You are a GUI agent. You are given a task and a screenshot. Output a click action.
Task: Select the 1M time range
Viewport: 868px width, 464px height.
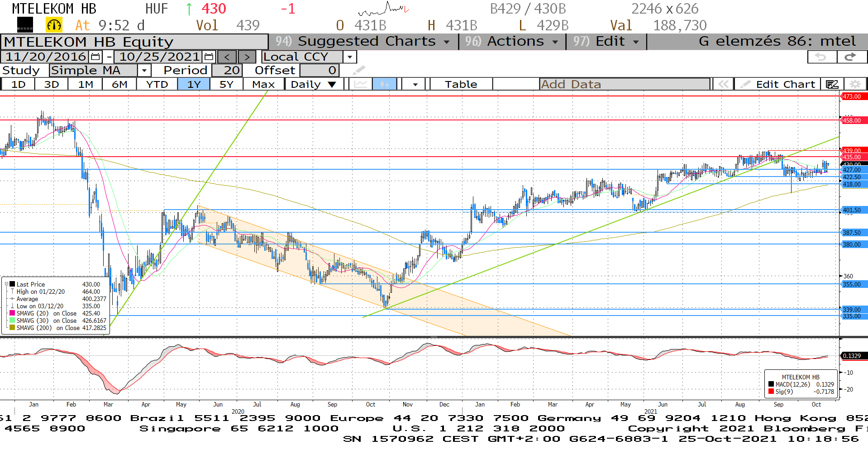86,84
